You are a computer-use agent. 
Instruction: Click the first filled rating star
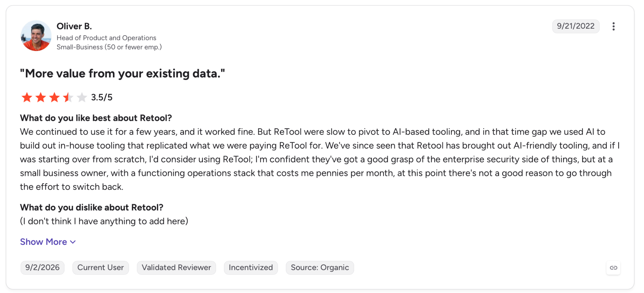[x=27, y=98]
